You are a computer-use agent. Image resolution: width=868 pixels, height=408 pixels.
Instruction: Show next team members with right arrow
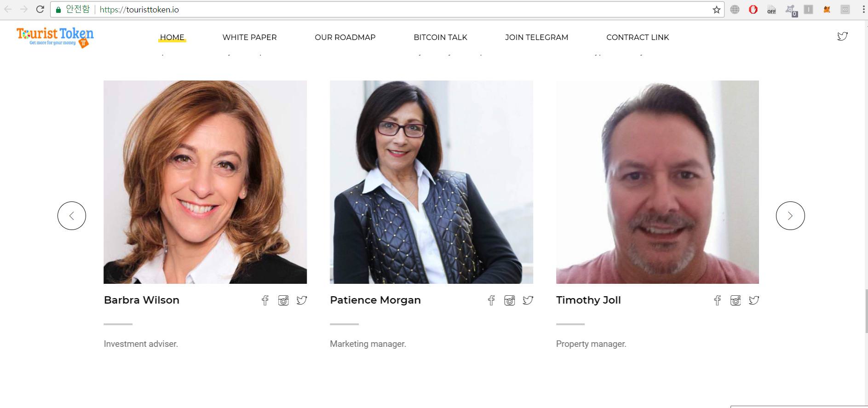790,216
